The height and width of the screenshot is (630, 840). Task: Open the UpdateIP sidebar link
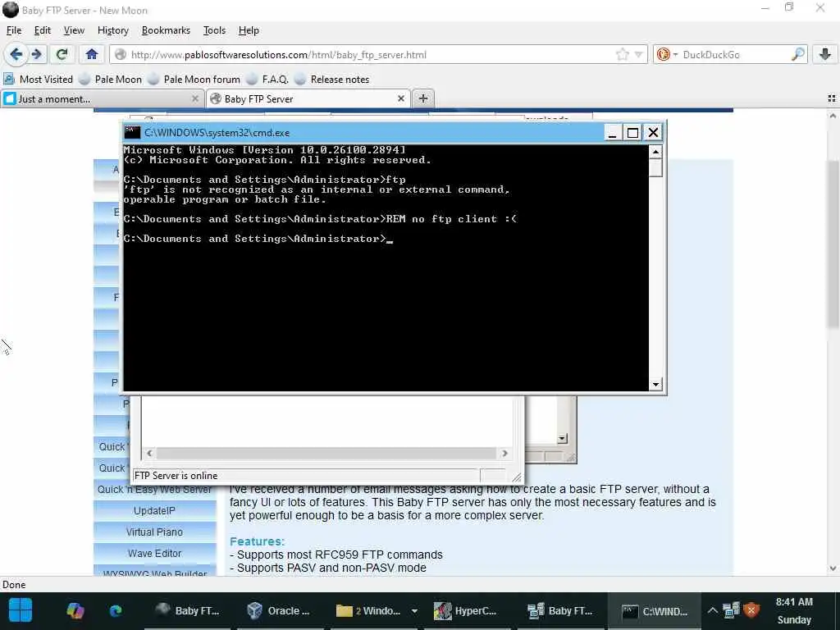pyautogui.click(x=154, y=510)
